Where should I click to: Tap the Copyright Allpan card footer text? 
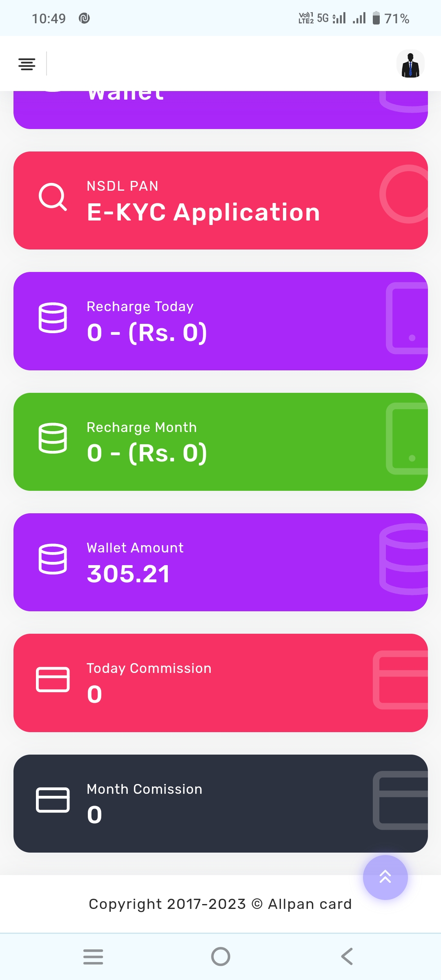click(220, 904)
